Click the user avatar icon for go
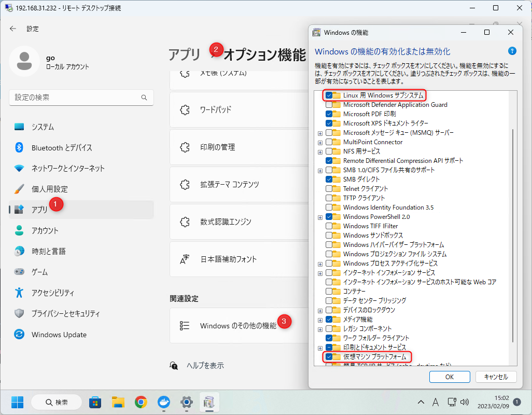 point(24,61)
